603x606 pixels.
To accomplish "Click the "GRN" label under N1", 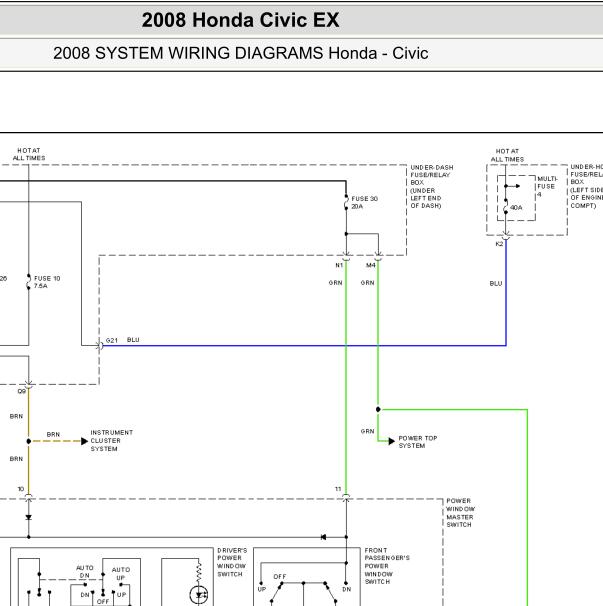I will pyautogui.click(x=336, y=283).
